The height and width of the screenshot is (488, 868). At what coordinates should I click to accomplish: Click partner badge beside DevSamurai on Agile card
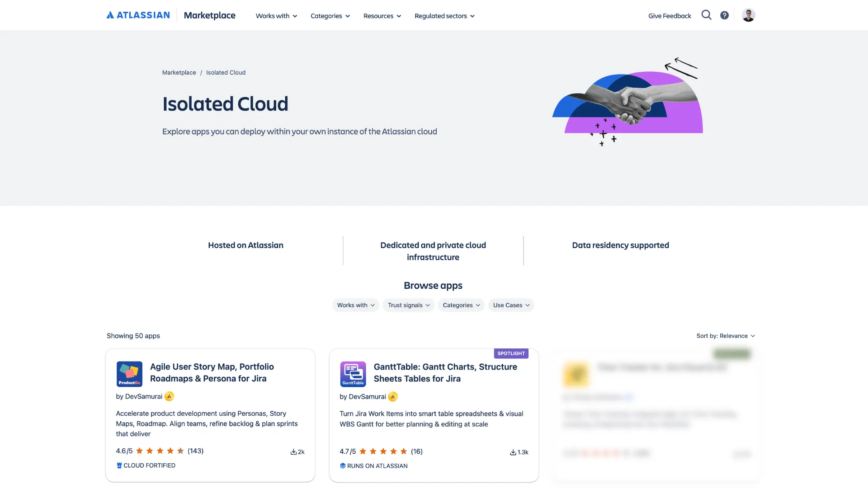[x=169, y=396]
